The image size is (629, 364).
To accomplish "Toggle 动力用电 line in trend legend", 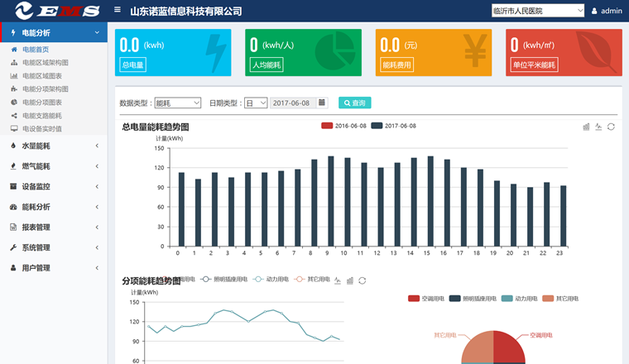I will pos(271,279).
